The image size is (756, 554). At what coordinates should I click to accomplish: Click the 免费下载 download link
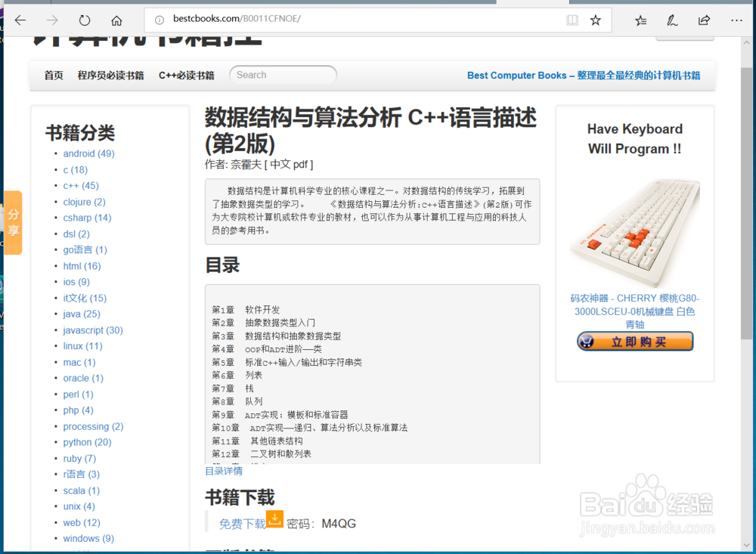tap(242, 523)
